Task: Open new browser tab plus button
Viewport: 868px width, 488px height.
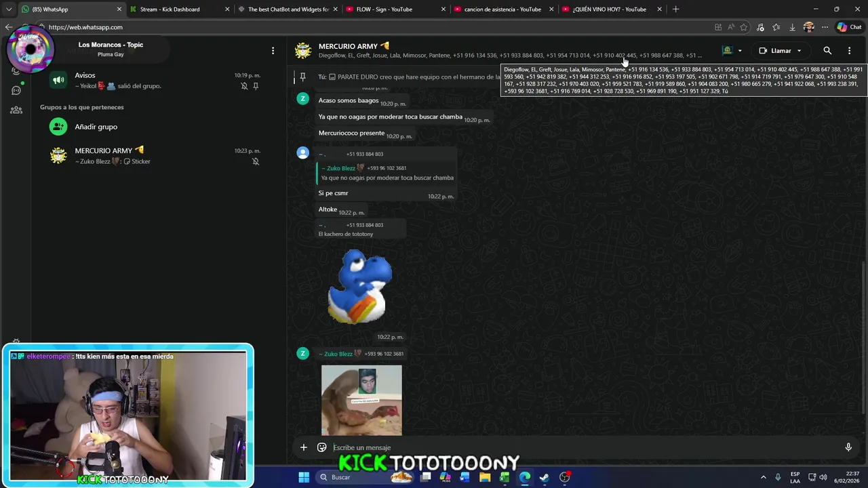Action: pyautogui.click(x=675, y=9)
